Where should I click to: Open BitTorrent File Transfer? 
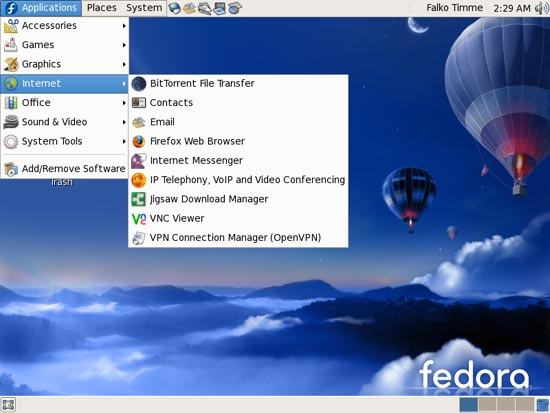click(239, 84)
